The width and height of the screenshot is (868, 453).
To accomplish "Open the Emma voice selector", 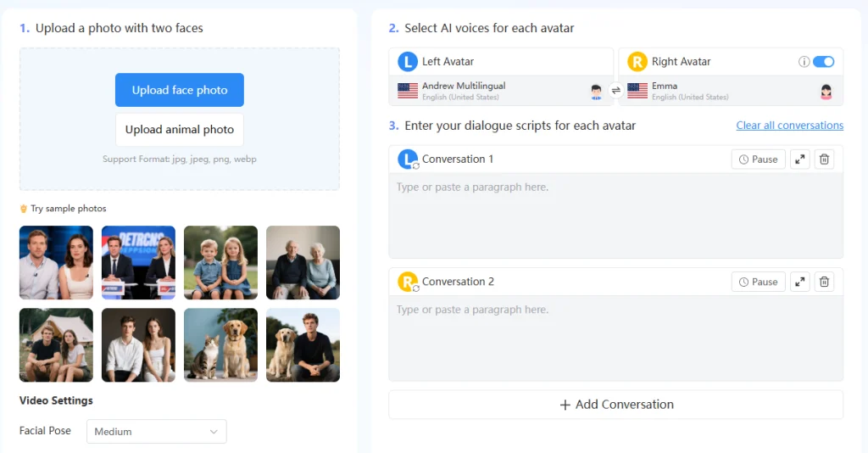I will [731, 91].
